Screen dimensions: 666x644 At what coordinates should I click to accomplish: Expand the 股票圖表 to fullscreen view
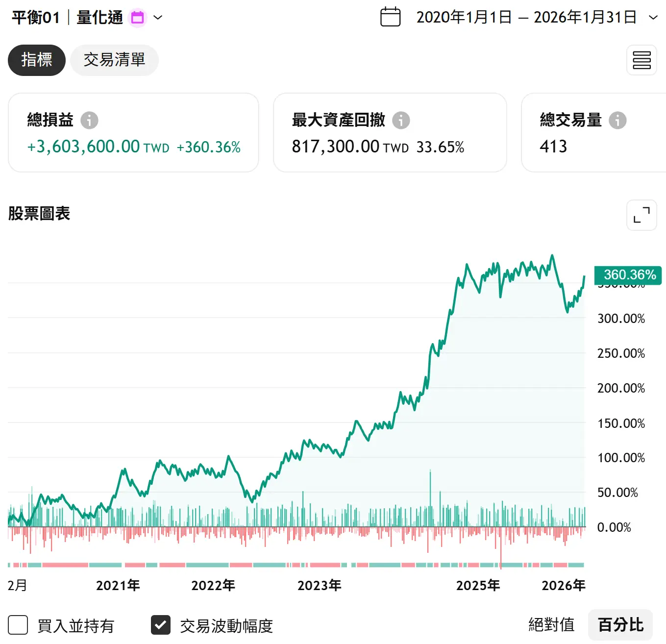641,215
